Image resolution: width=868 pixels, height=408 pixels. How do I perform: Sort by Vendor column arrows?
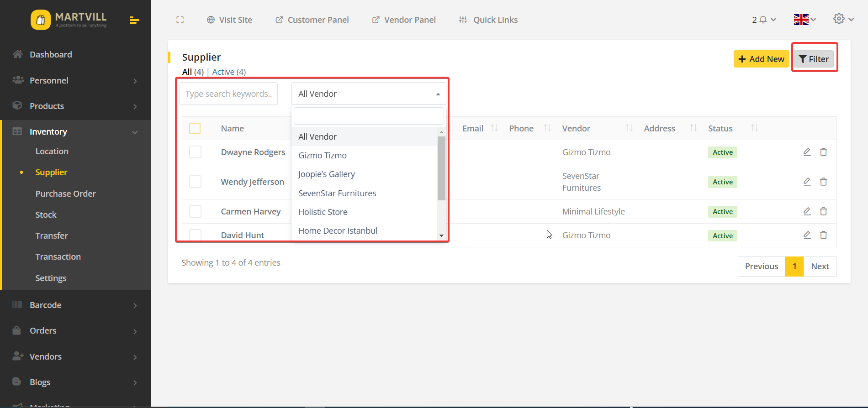tap(629, 128)
